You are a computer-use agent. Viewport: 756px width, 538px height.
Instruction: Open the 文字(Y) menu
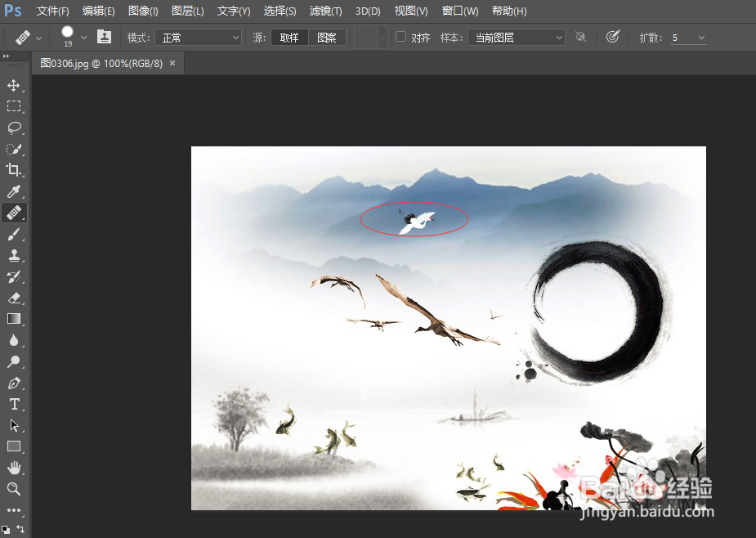click(x=234, y=11)
